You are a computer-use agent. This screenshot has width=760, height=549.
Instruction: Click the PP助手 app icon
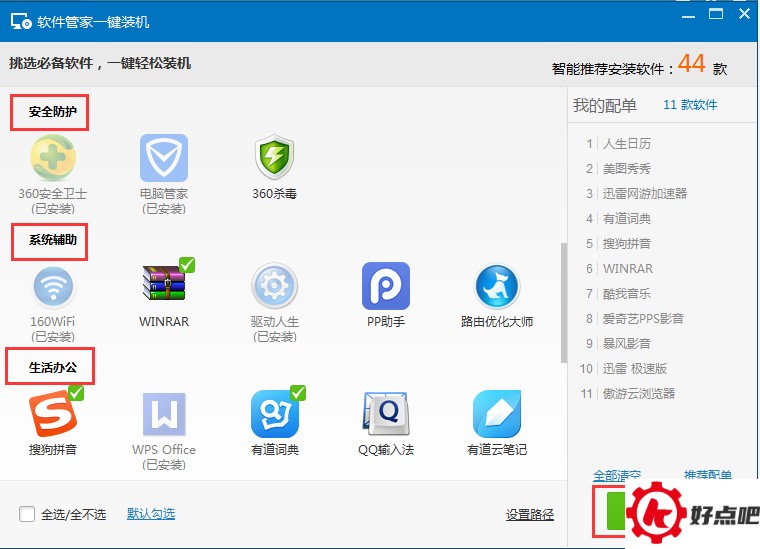(386, 286)
